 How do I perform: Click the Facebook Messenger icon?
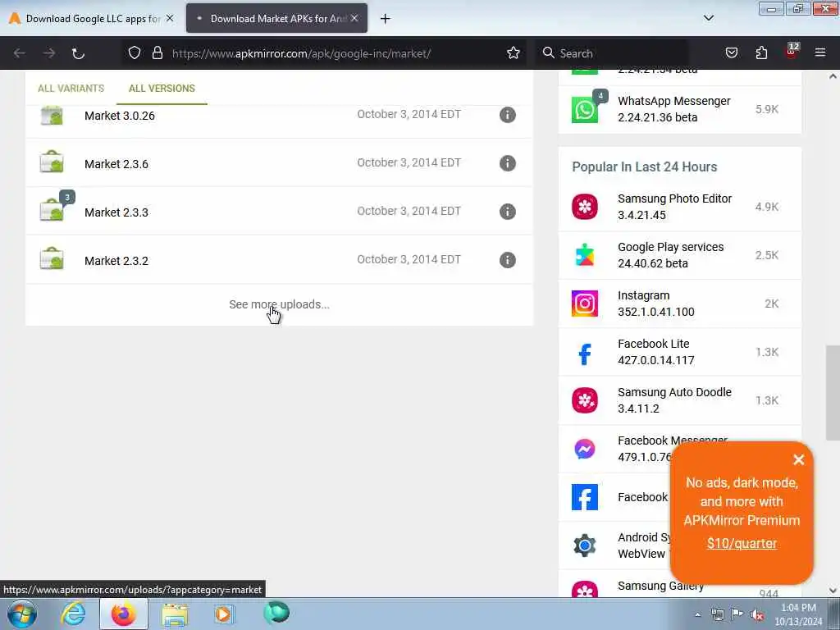584,449
